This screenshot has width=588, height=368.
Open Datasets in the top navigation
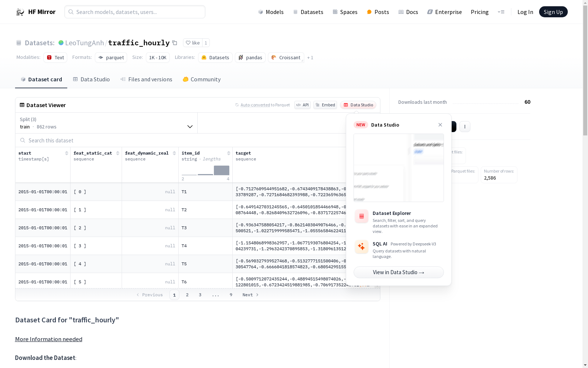308,12
